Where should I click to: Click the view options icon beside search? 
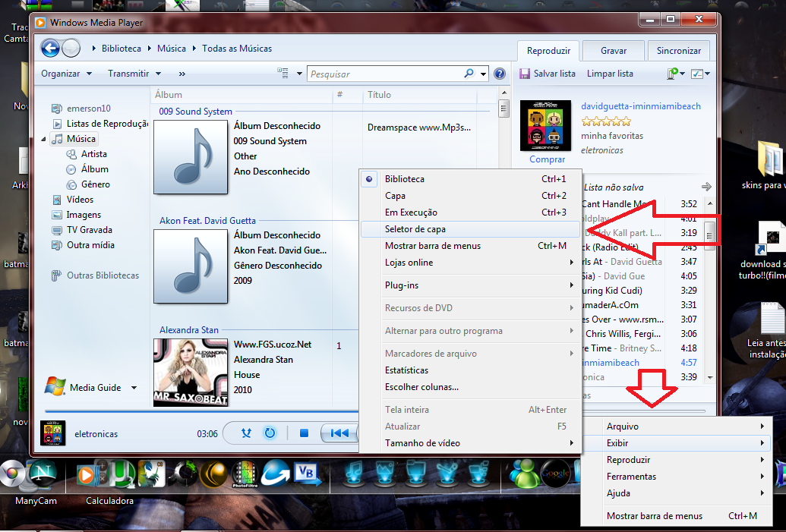[283, 74]
